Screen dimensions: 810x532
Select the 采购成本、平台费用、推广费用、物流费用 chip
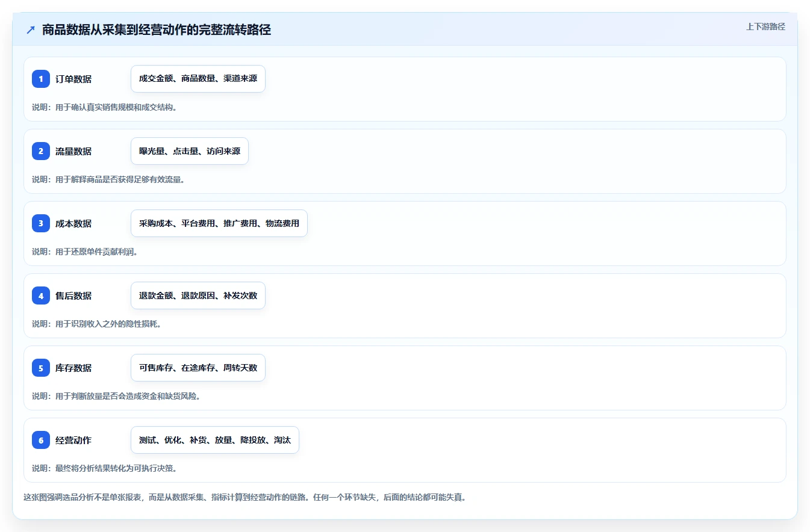pos(219,223)
